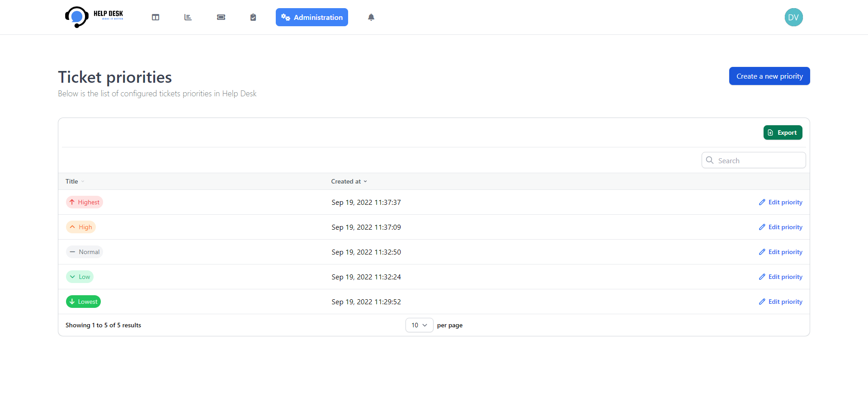868x420 pixels.
Task: Click the date Sep 19, 2022 11:37:37
Action: (366, 203)
